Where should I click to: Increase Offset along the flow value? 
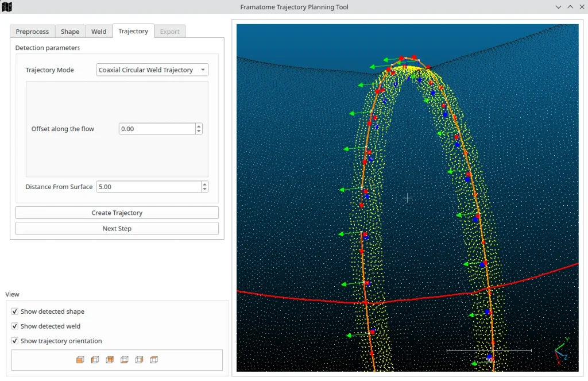coord(199,126)
